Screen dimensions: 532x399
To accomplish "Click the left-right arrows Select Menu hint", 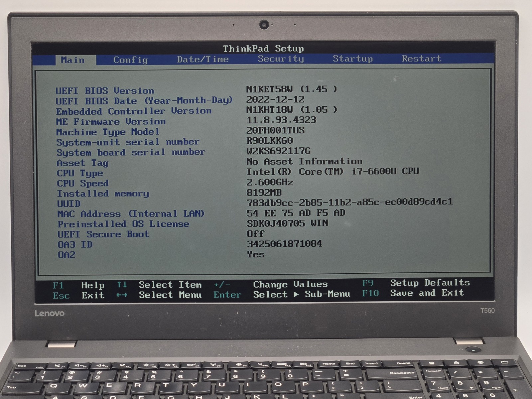I will tap(159, 295).
